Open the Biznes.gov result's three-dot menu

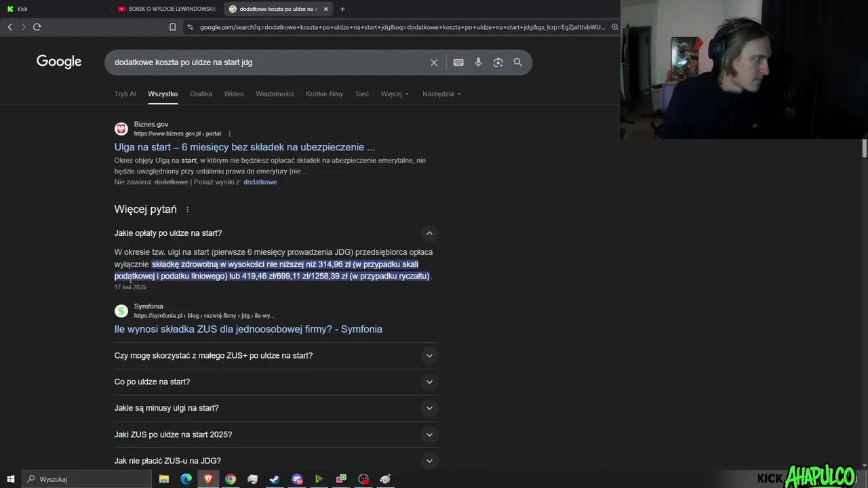230,134
